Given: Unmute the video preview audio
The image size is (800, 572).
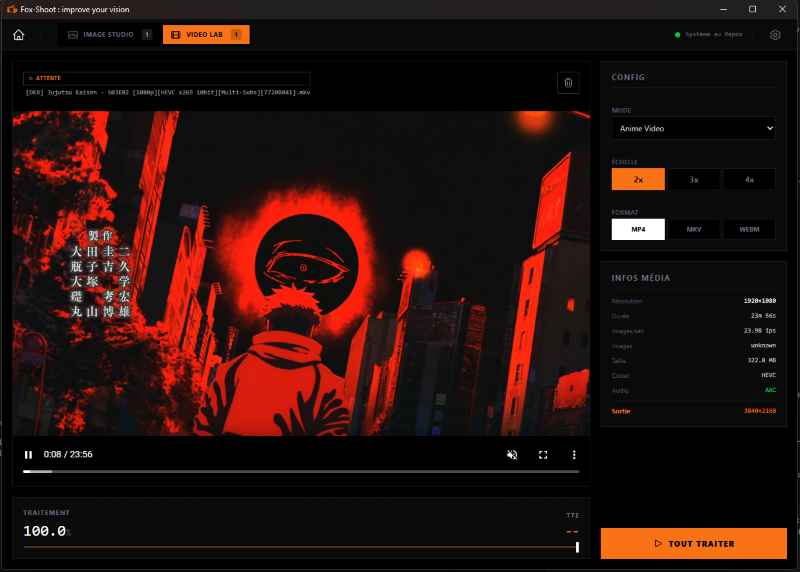Looking at the screenshot, I should click(512, 454).
